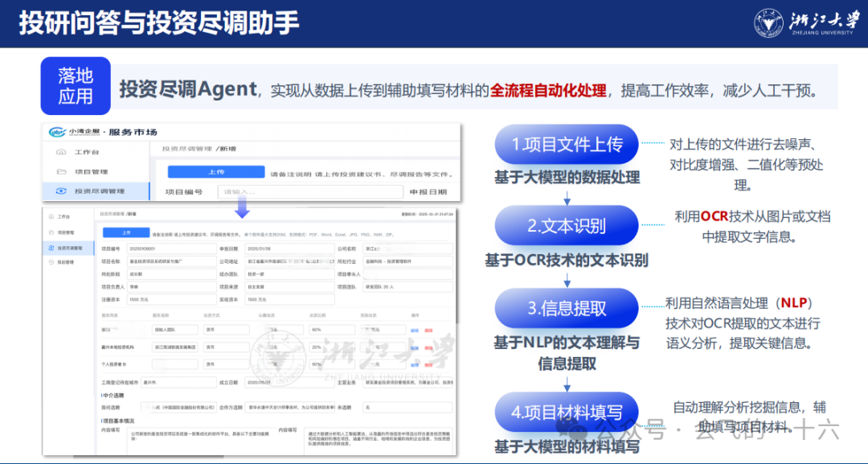
Task: Click 股东名称 field showing 浙江南湖数据发展集团
Action: click(x=175, y=347)
